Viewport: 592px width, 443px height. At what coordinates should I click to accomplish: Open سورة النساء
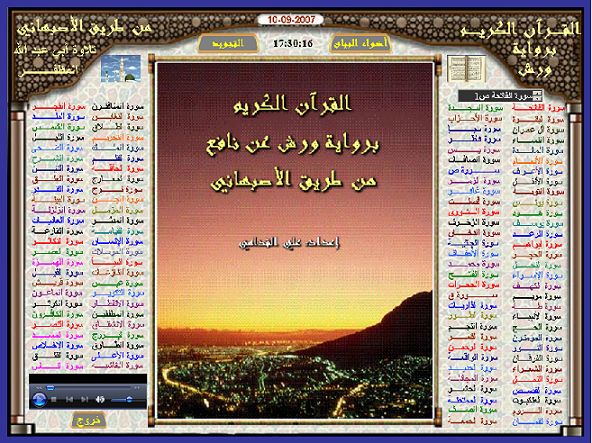tap(538, 140)
